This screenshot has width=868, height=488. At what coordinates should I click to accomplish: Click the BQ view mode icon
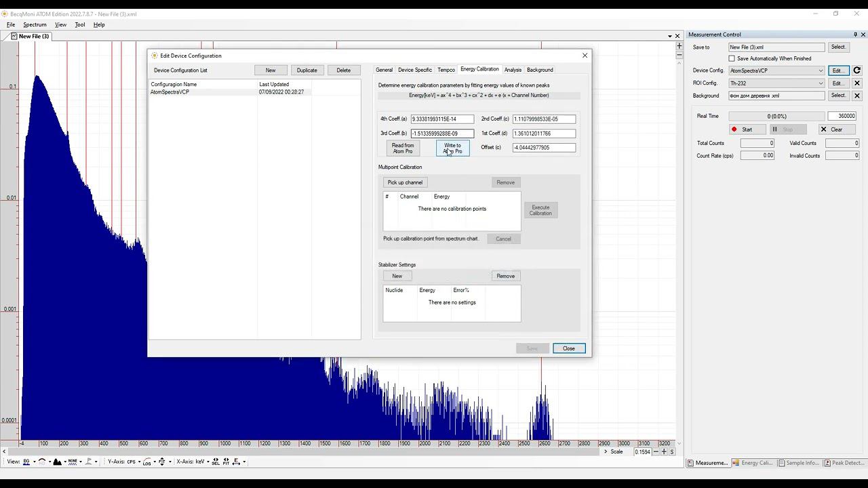(26, 462)
